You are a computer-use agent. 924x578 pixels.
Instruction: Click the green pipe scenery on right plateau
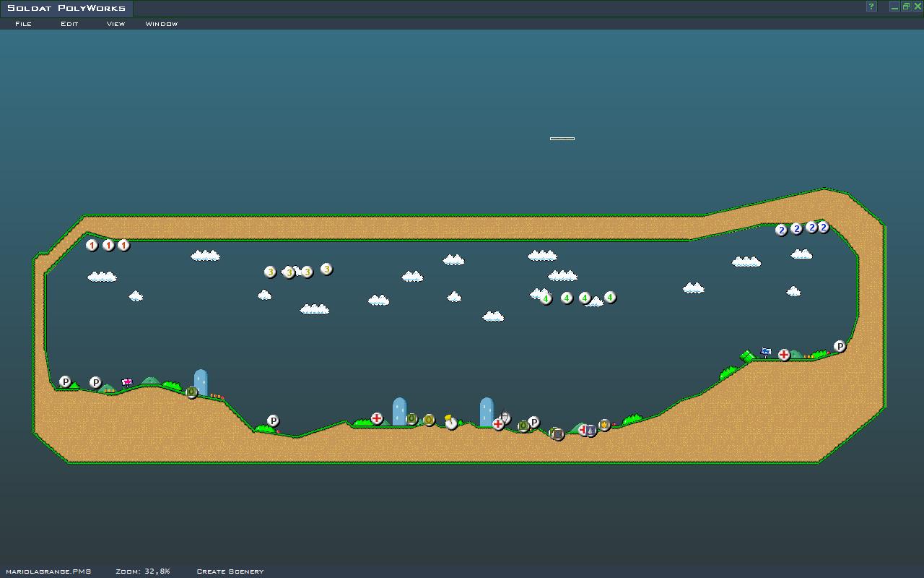click(x=747, y=356)
